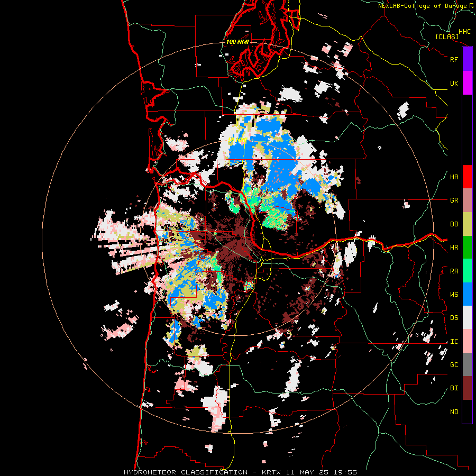Click the HR legend label text
The width and height of the screenshot is (476, 476).
[x=454, y=248]
